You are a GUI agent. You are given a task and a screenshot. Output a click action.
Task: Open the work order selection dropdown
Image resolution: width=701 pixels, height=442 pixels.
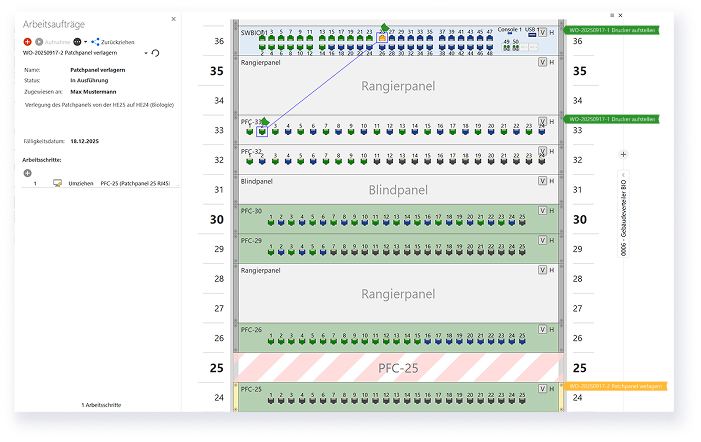[146, 53]
